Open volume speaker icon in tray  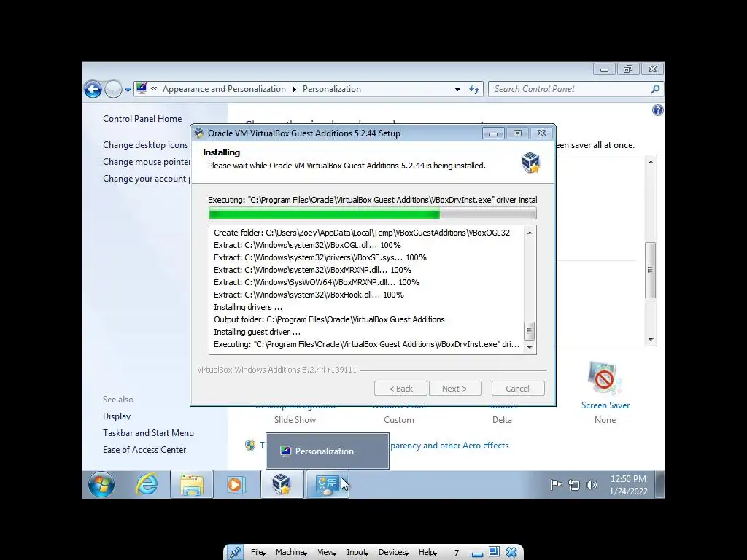click(591, 485)
